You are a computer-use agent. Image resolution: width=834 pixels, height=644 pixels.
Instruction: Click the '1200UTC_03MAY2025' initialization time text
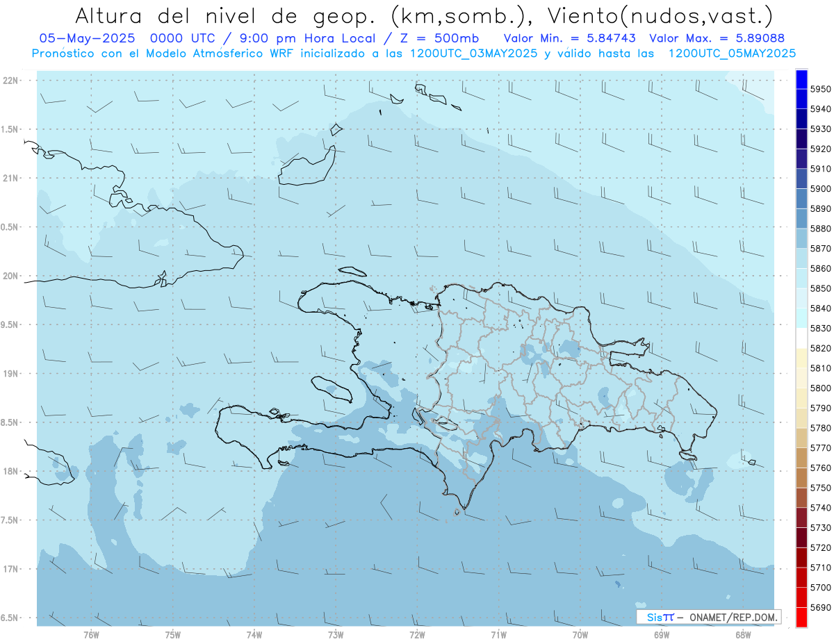pos(474,53)
